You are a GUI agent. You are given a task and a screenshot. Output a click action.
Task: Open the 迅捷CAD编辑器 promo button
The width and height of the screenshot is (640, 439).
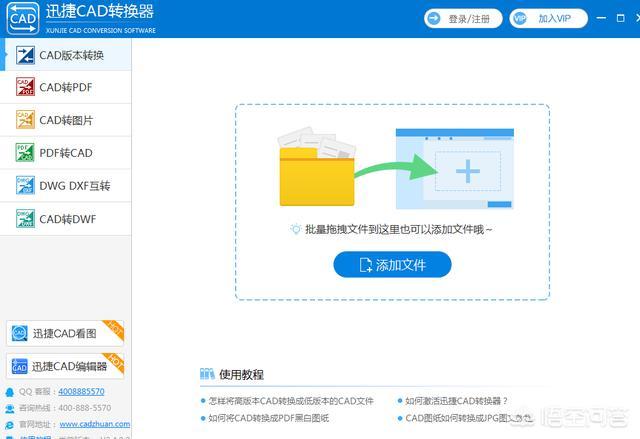pyautogui.click(x=65, y=366)
